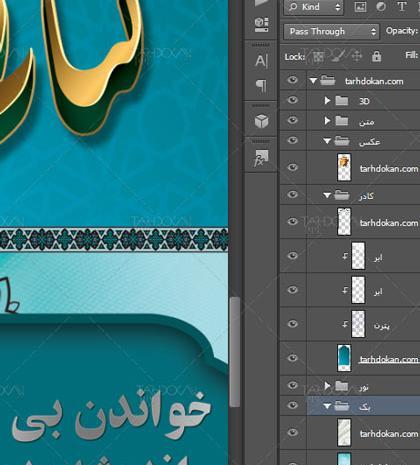
Task: Click the lock all padlock icon
Action: point(377,56)
